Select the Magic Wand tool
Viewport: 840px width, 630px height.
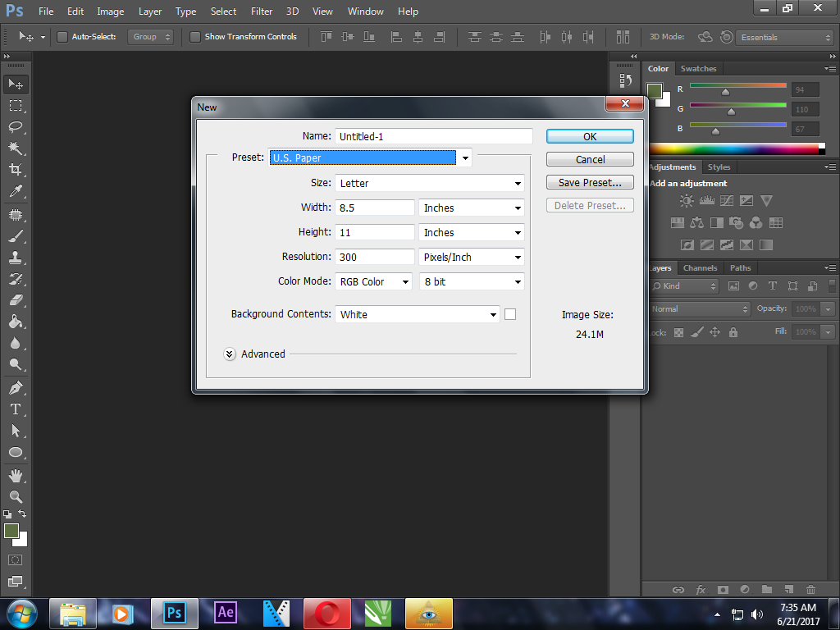tap(16, 148)
